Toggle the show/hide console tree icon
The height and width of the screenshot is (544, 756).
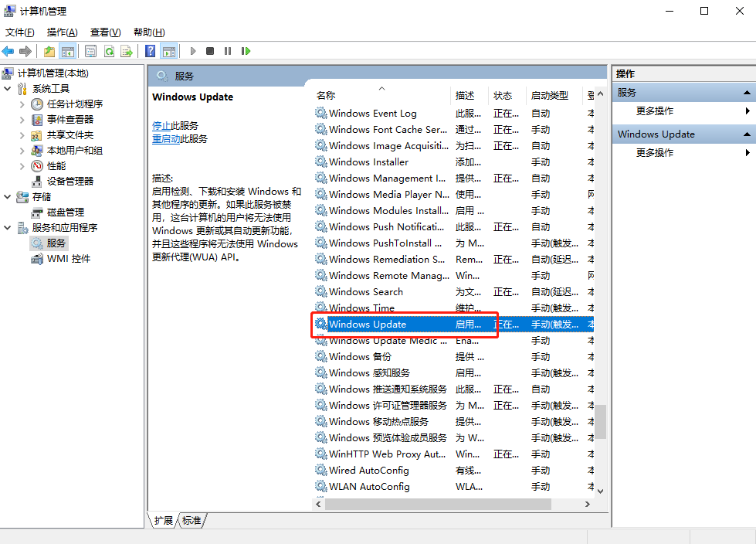(67, 51)
